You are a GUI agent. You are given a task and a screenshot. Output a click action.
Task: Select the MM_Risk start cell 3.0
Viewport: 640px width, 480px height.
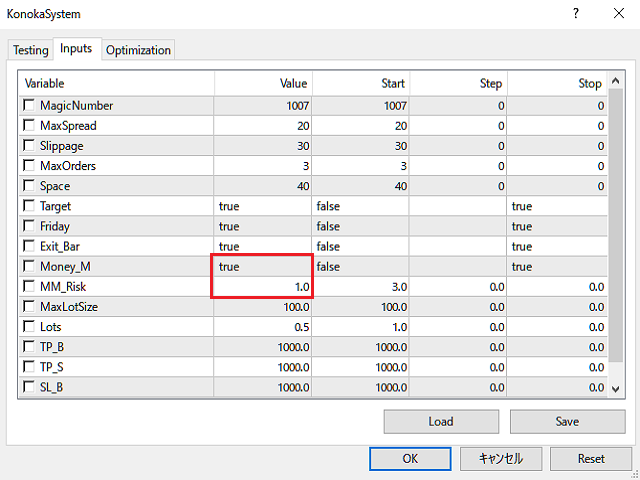(x=361, y=287)
